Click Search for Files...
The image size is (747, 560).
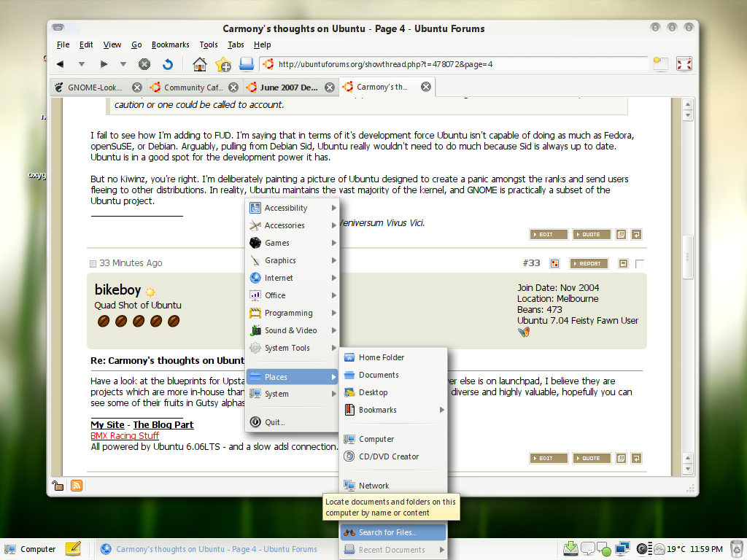(x=393, y=532)
